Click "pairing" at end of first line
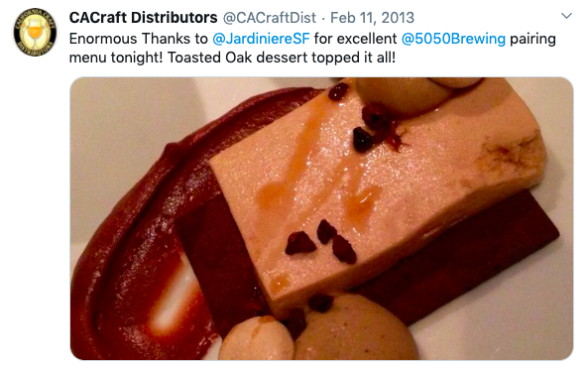588x370 pixels. tap(532, 40)
